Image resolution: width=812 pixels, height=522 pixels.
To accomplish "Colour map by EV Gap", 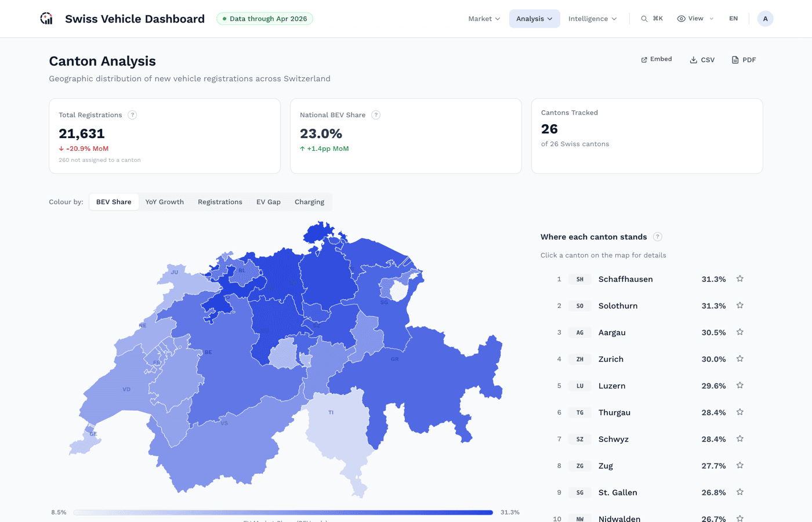I will [269, 202].
